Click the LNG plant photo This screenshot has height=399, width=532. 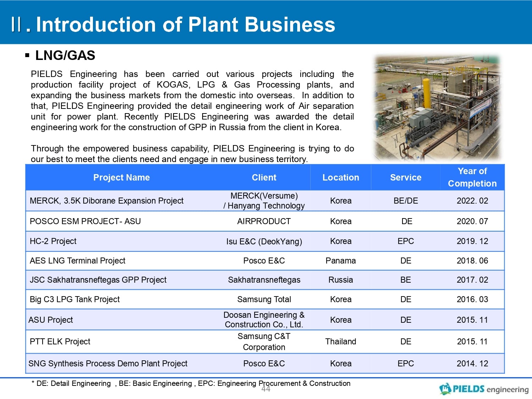(437, 108)
